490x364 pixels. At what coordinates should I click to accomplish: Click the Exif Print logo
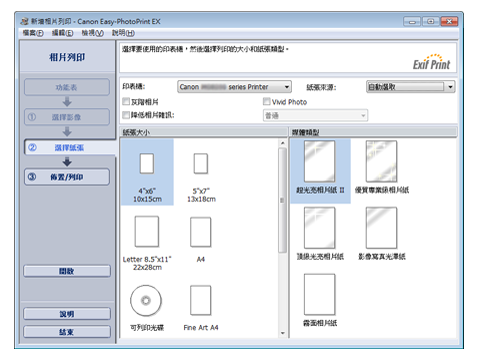(431, 62)
